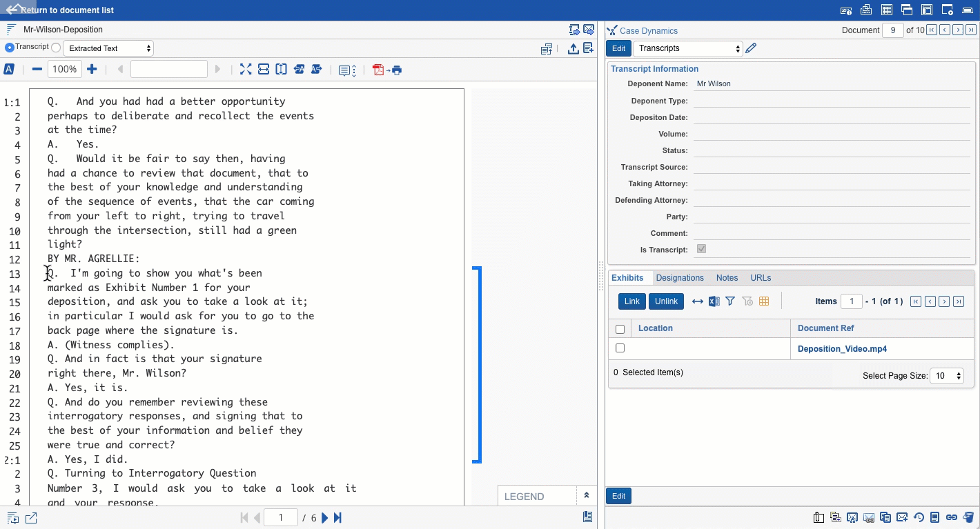This screenshot has width=980, height=529.
Task: Go to the previous document
Action: coord(945,30)
